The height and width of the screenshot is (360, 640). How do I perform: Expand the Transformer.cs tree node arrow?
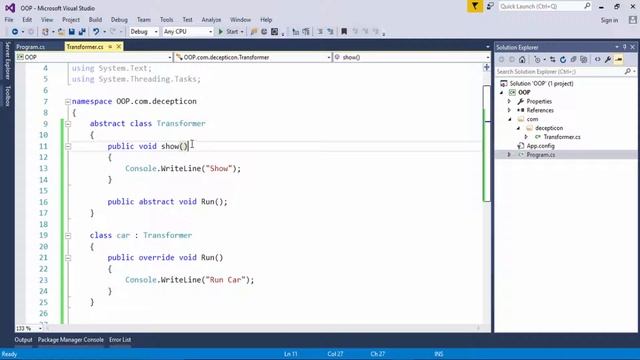[526, 137]
